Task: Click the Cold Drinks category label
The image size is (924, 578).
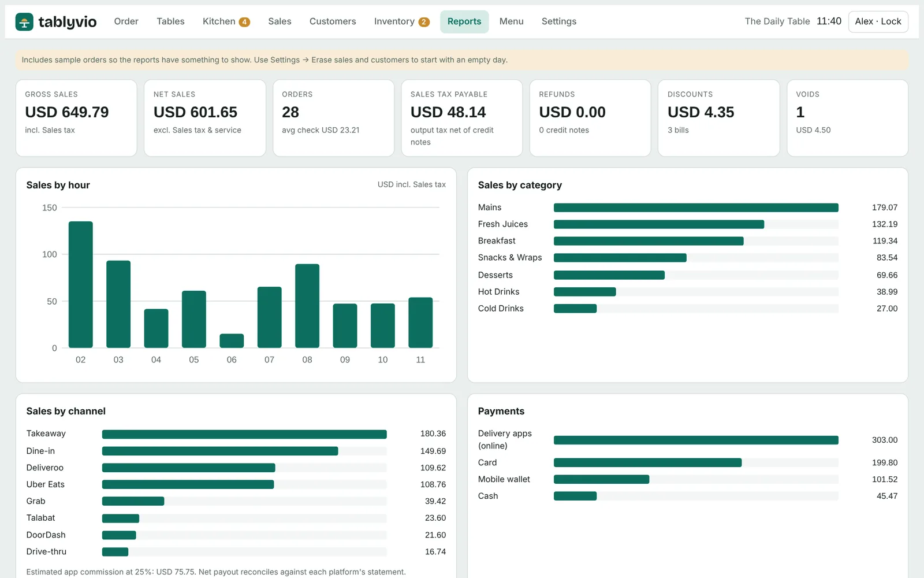Action: coord(501,309)
